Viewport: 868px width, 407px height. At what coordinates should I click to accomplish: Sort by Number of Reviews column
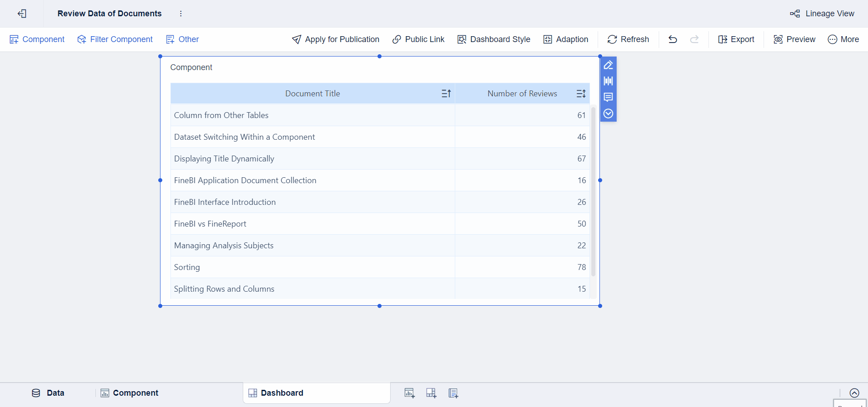pyautogui.click(x=581, y=94)
